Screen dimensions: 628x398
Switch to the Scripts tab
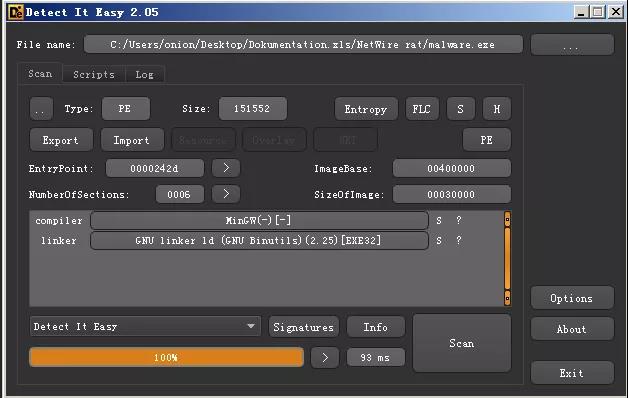(x=94, y=74)
